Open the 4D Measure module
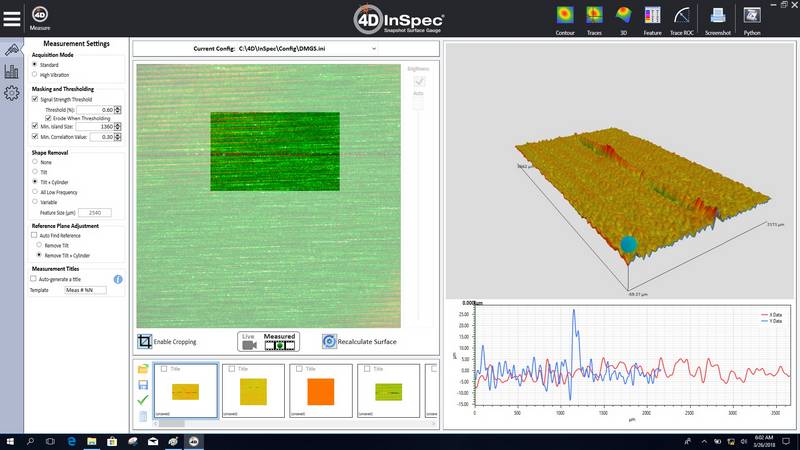The width and height of the screenshot is (800, 450). point(40,18)
